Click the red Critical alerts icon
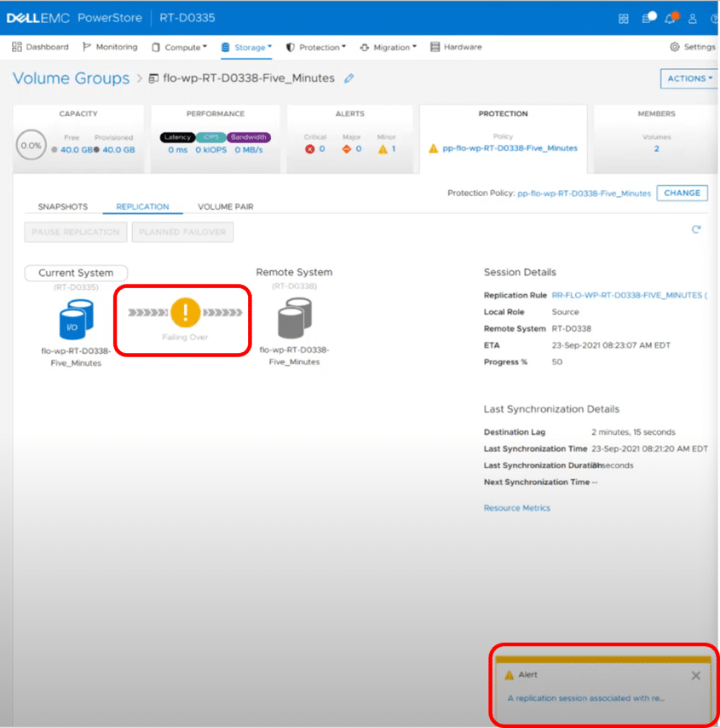The width and height of the screenshot is (720, 728). coord(309,149)
